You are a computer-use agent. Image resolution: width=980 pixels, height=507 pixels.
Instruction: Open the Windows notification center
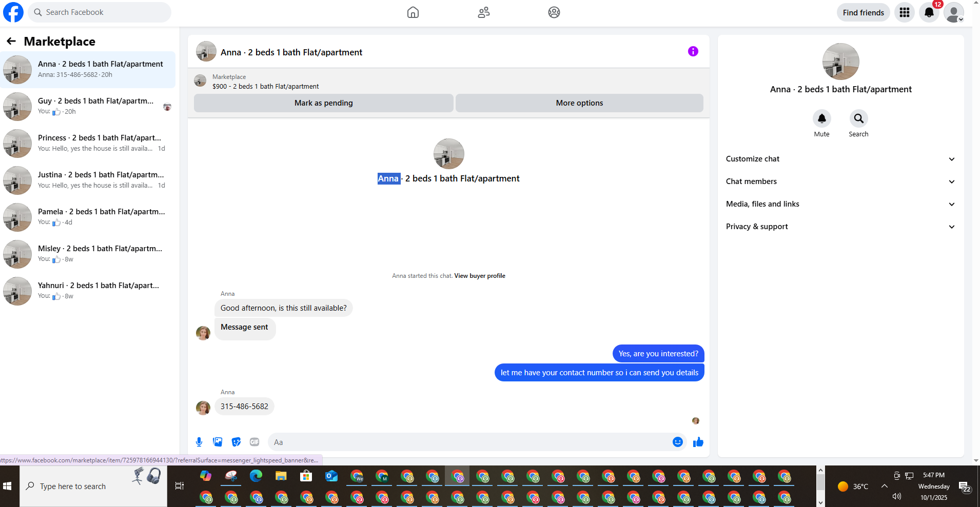pyautogui.click(x=965, y=487)
